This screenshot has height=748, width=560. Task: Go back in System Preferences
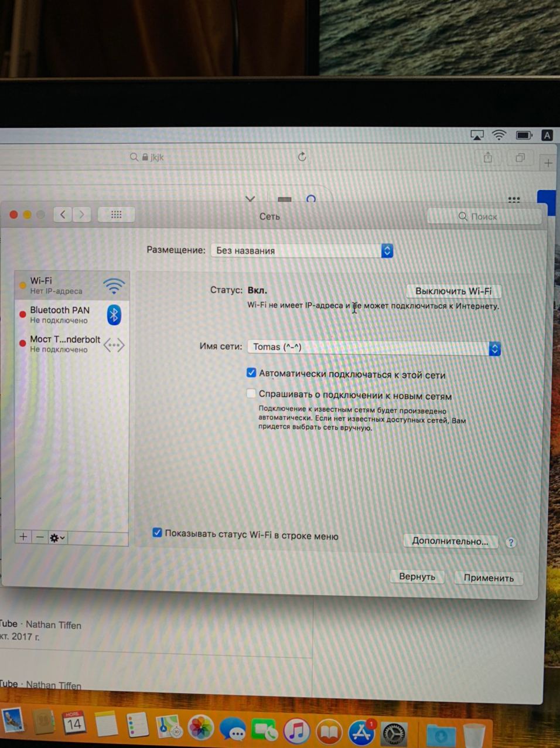pos(63,215)
